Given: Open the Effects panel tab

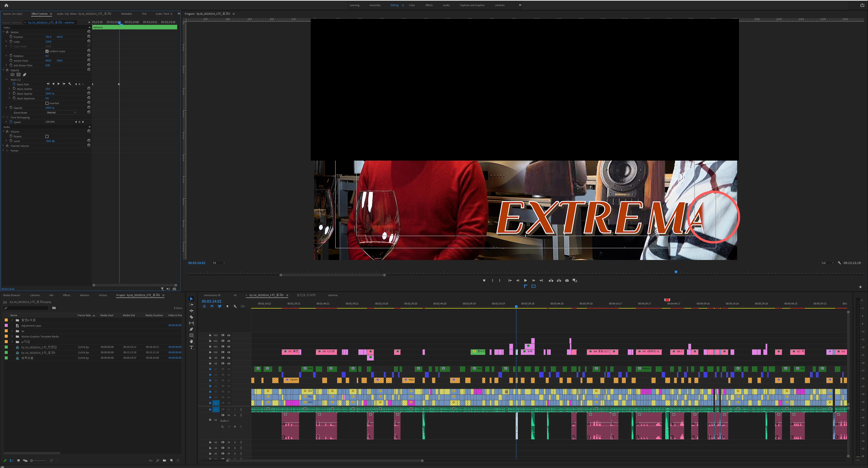Looking at the screenshot, I should click(66, 295).
